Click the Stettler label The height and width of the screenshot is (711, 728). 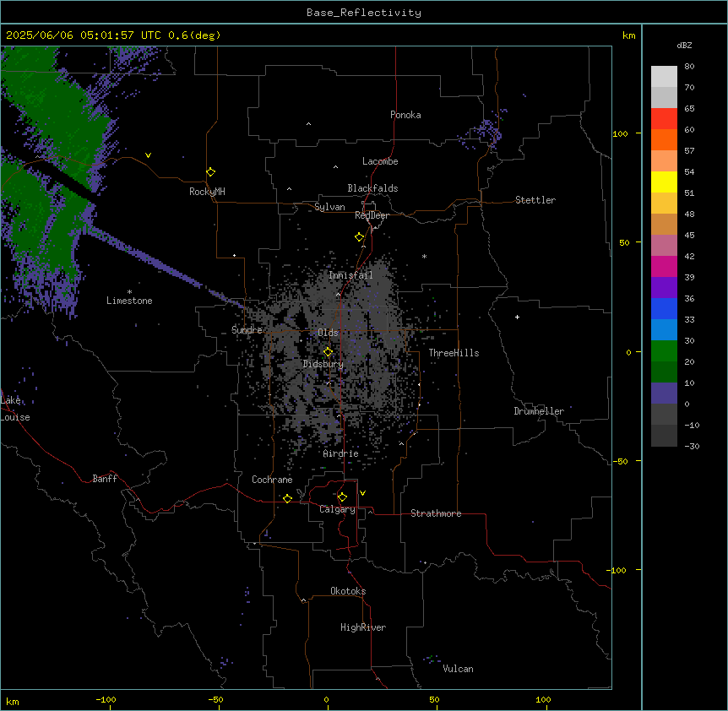535,200
